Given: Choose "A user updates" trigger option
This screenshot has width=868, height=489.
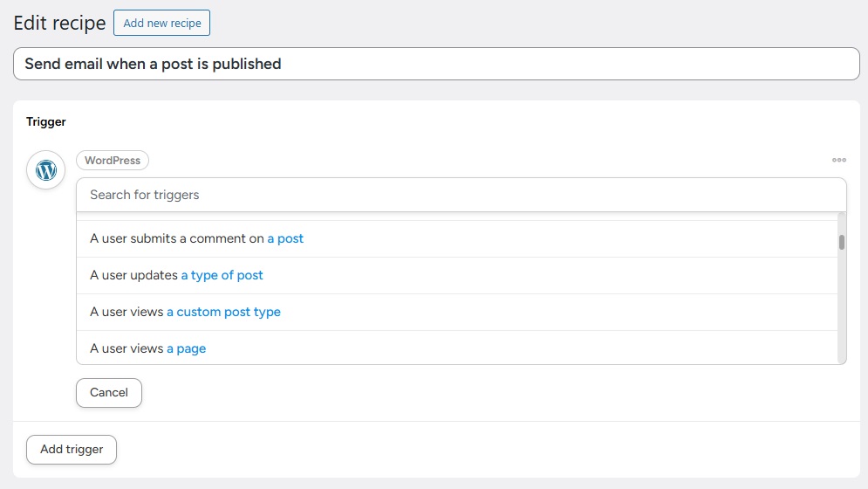Looking at the screenshot, I should pos(134,275).
